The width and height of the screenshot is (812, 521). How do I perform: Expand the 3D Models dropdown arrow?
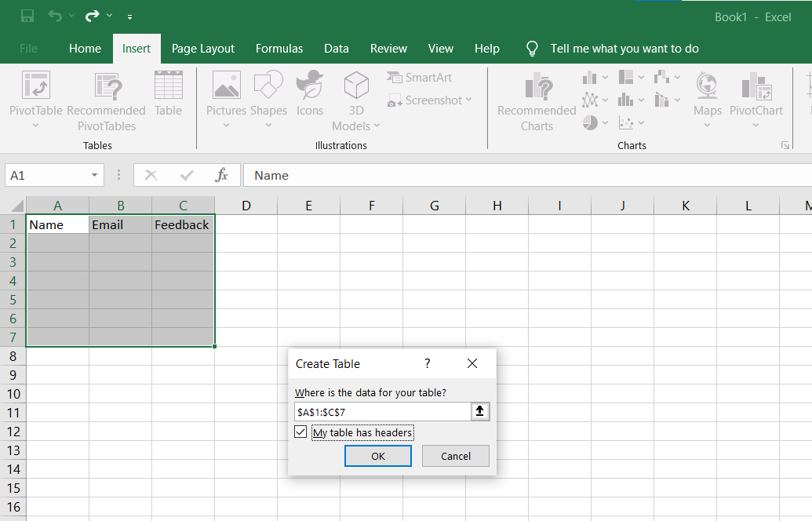[x=377, y=126]
